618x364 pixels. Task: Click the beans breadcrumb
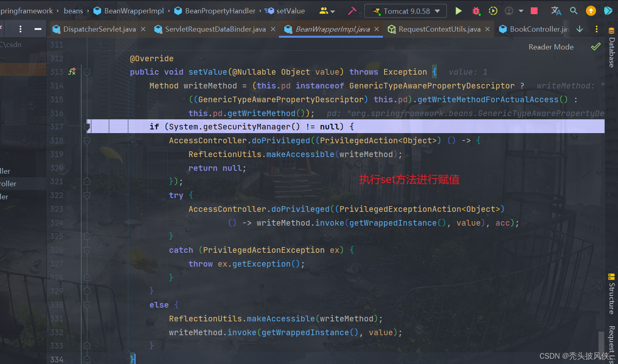(x=73, y=11)
